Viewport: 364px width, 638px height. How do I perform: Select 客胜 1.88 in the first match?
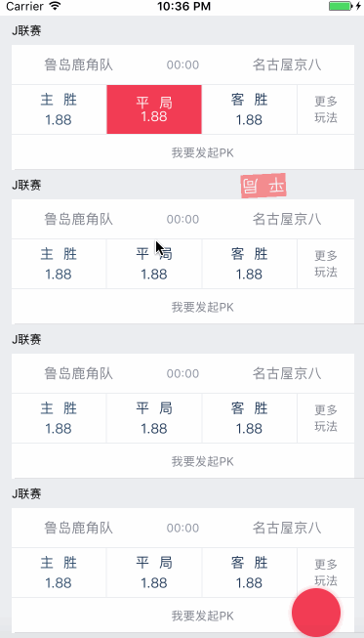pos(250,109)
